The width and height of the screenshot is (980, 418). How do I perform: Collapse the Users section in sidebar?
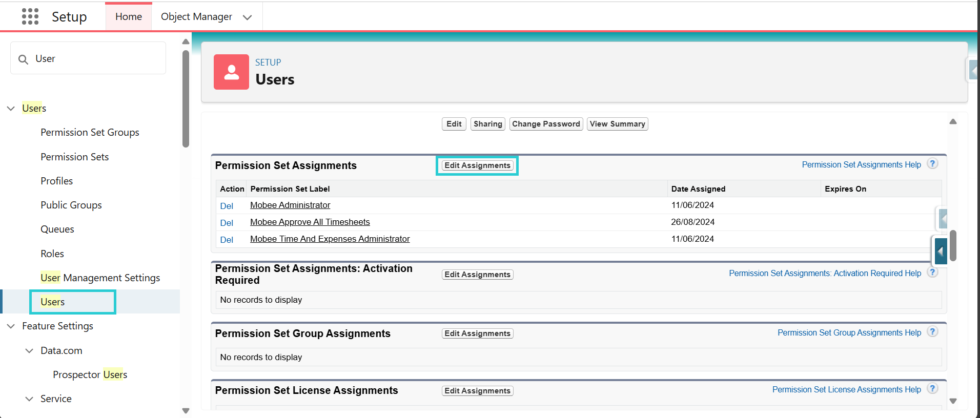click(11, 108)
